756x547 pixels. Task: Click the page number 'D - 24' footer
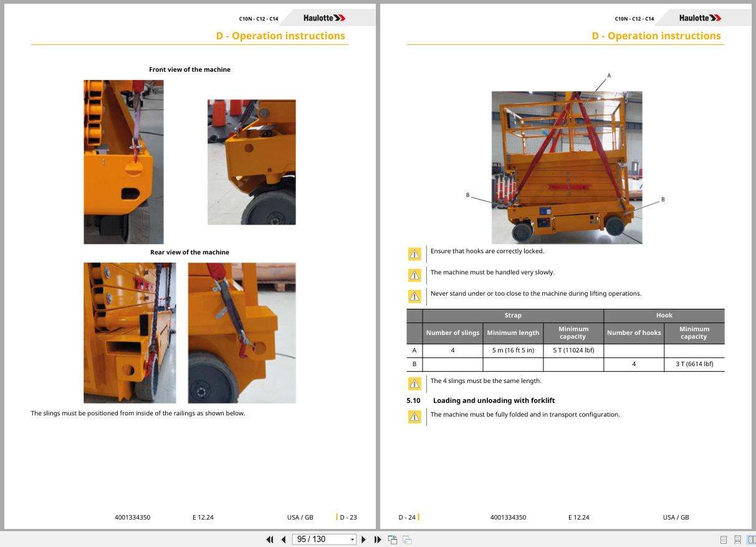point(407,517)
